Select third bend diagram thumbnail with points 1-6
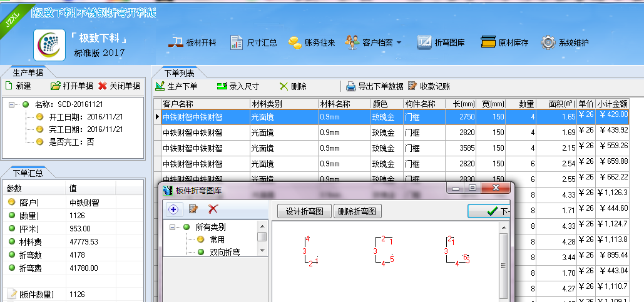Image resolution: width=644 pixels, height=302 pixels. (457, 251)
